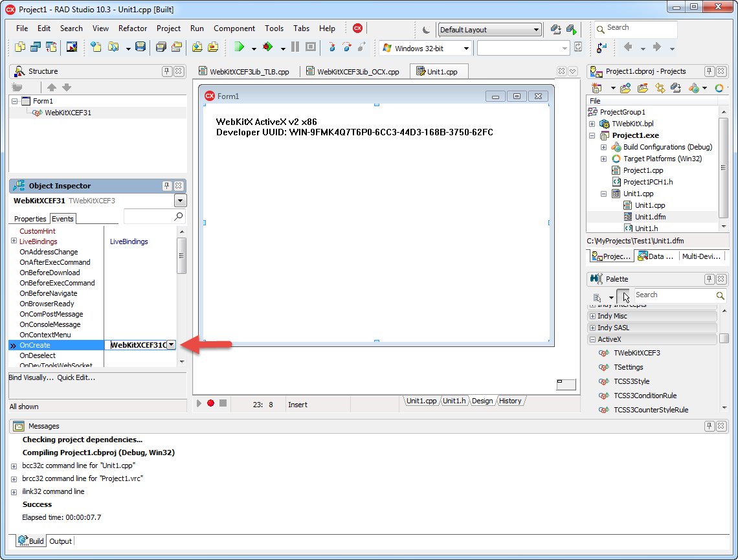Click the Set Debug Desktop icon
738x560 pixels.
[572, 29]
